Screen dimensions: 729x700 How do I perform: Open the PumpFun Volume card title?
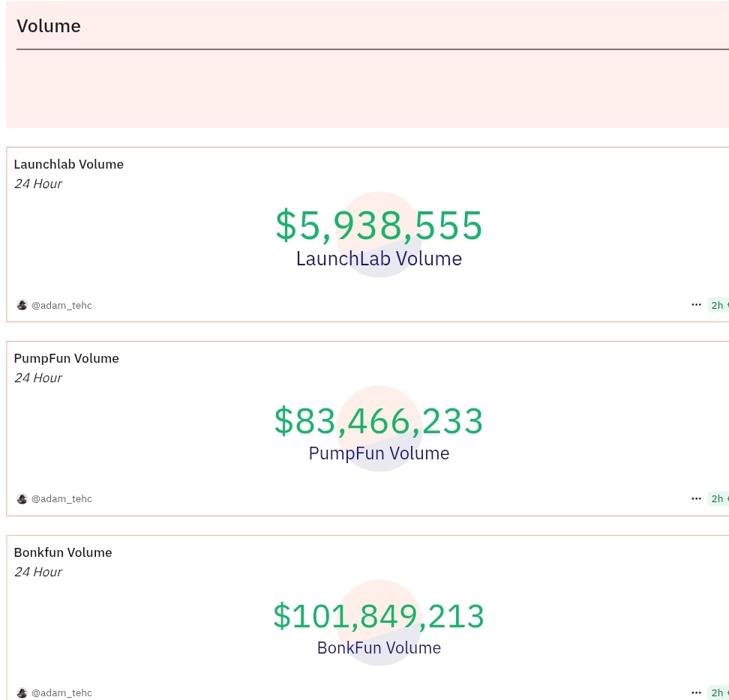pos(67,358)
